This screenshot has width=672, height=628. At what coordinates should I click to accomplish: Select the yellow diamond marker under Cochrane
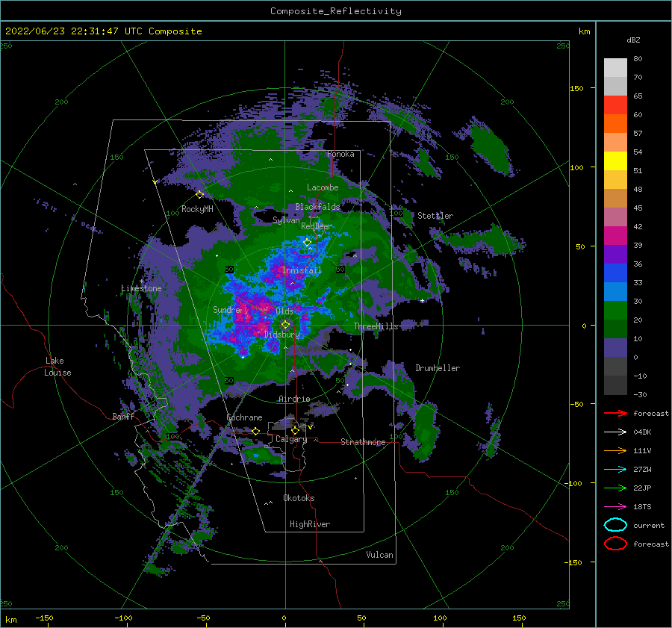(x=256, y=431)
